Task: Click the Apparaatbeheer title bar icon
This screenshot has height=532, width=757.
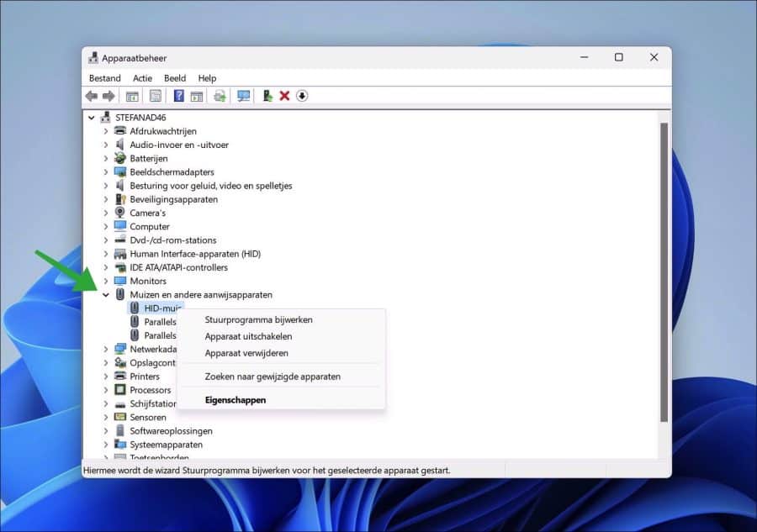Action: (x=93, y=58)
